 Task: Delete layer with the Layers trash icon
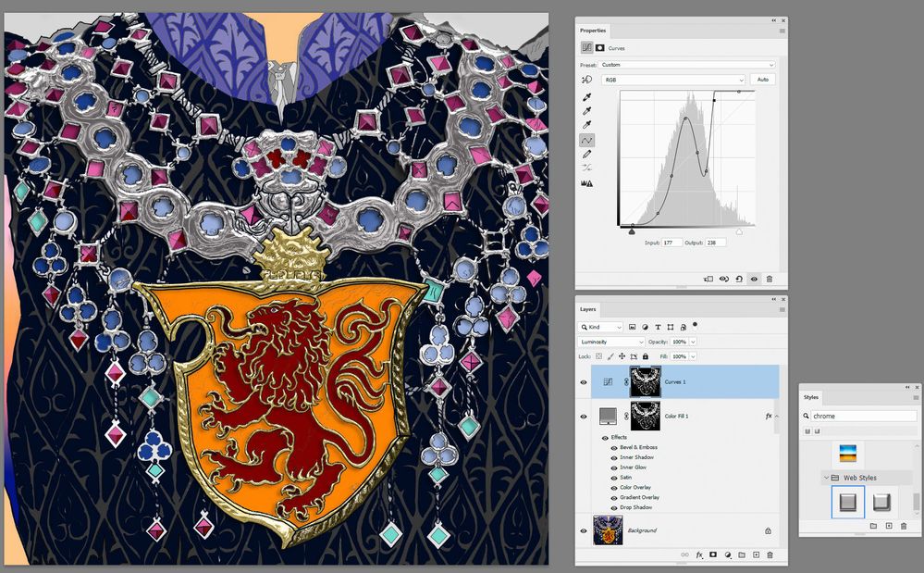click(770, 554)
